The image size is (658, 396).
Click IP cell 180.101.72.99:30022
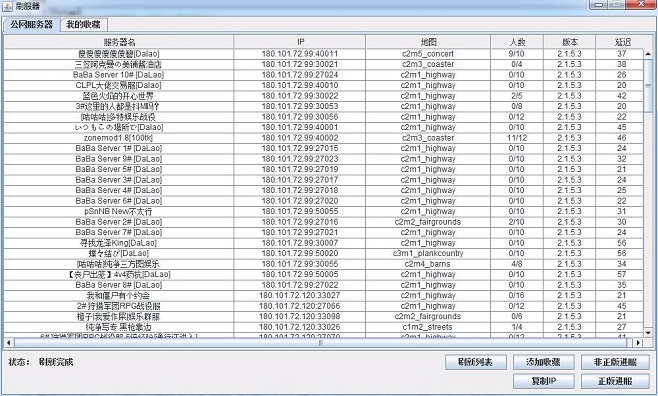tap(300, 96)
